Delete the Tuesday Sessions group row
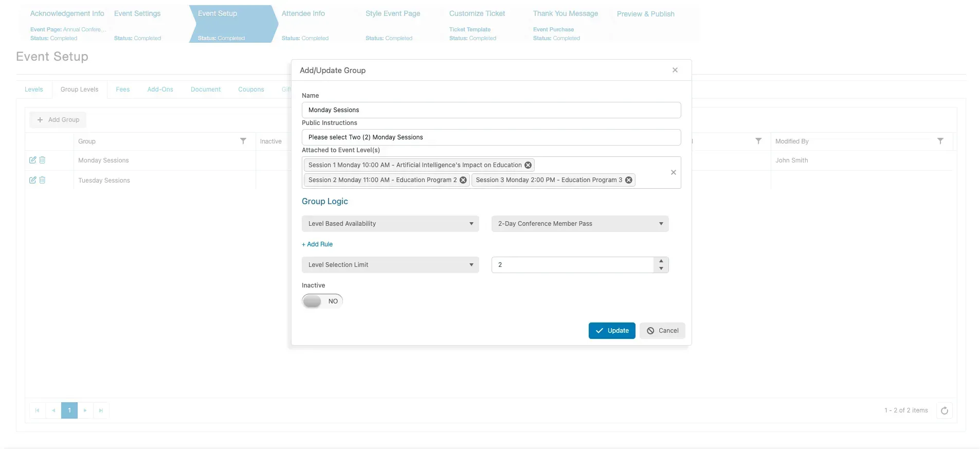The image size is (980, 449). click(42, 180)
